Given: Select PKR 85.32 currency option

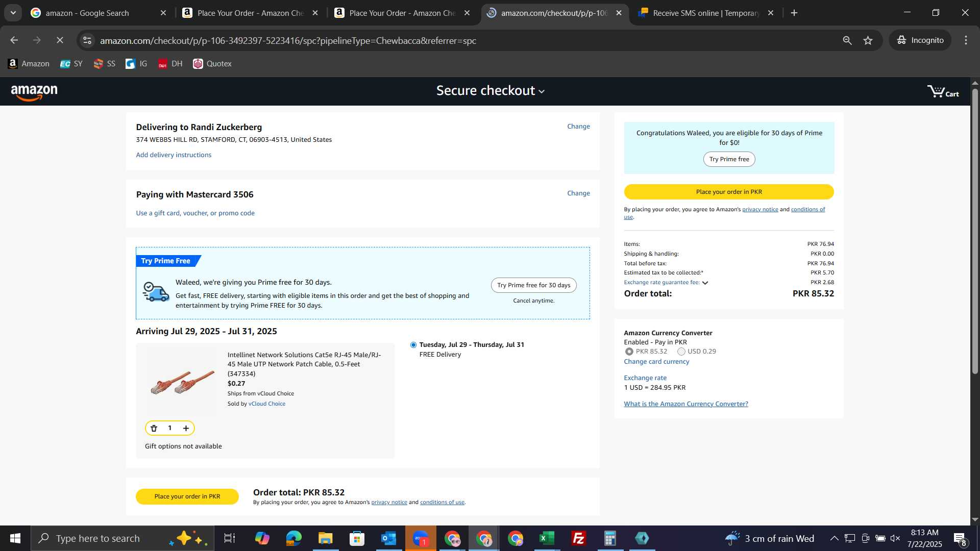Looking at the screenshot, I should [629, 352].
